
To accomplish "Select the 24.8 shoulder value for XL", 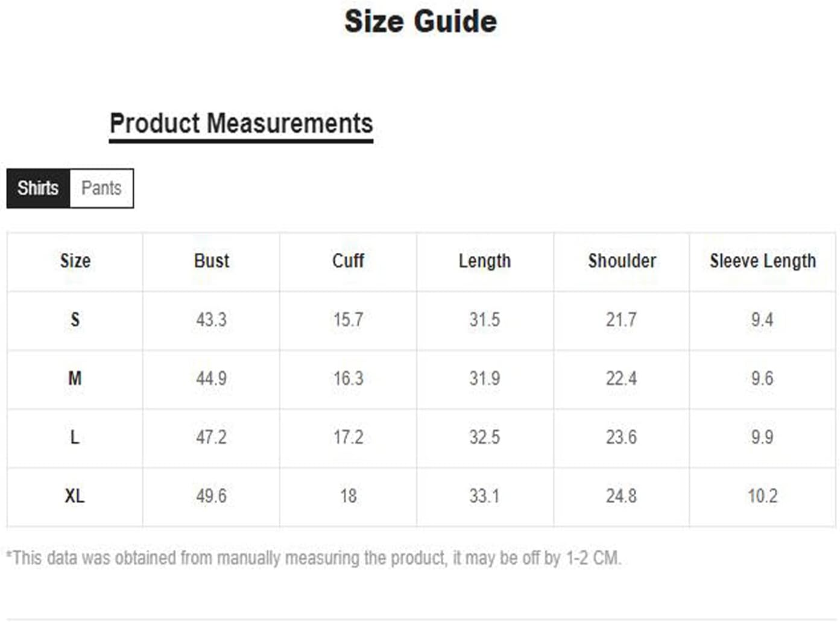I will click(622, 496).
